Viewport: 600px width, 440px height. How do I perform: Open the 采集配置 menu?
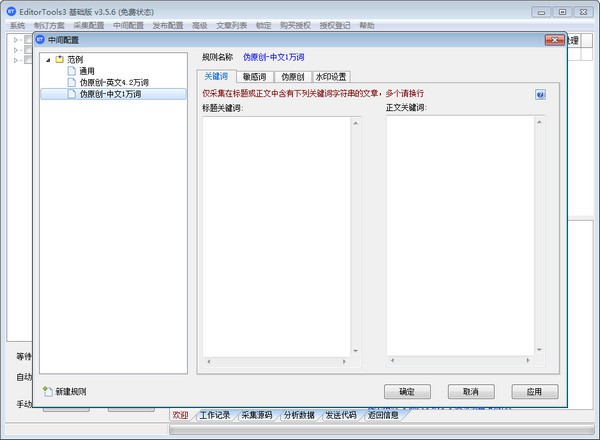pos(89,25)
